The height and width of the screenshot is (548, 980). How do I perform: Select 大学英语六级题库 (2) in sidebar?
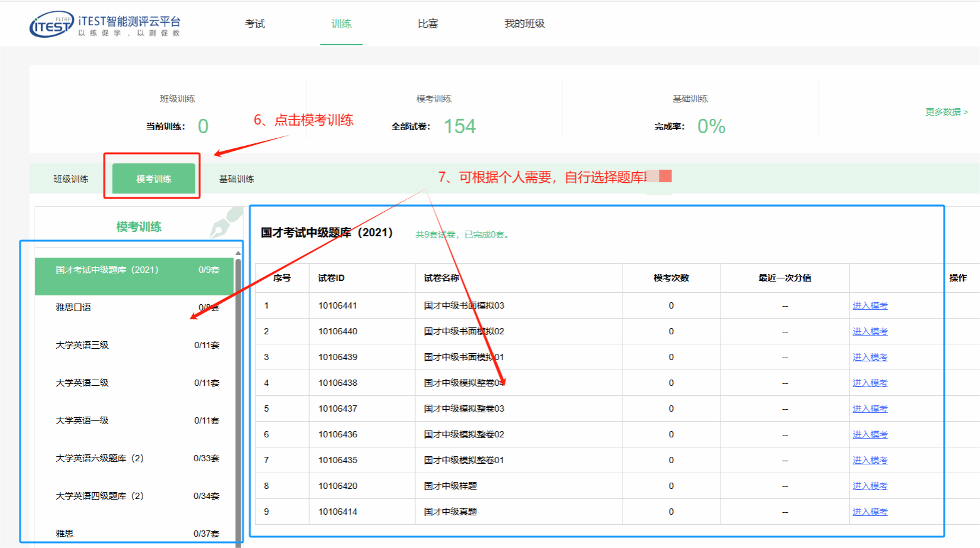pos(99,458)
